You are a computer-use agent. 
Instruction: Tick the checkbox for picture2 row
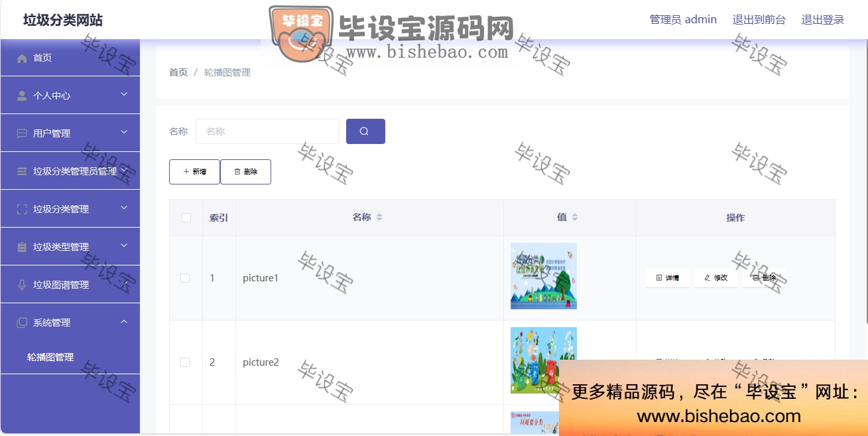pyautogui.click(x=185, y=362)
